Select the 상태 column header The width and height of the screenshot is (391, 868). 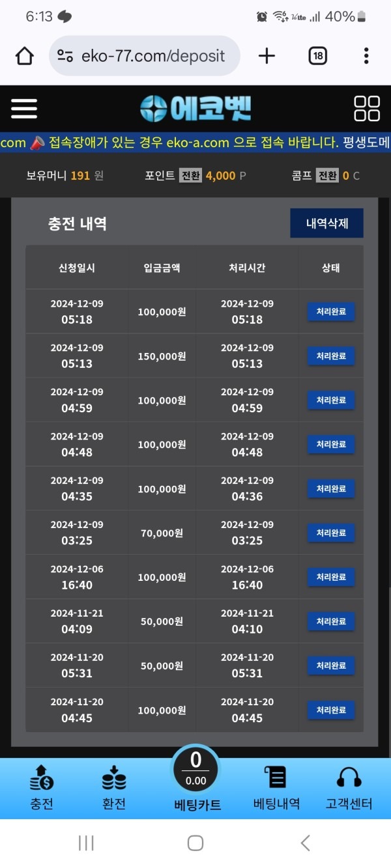[x=330, y=268]
